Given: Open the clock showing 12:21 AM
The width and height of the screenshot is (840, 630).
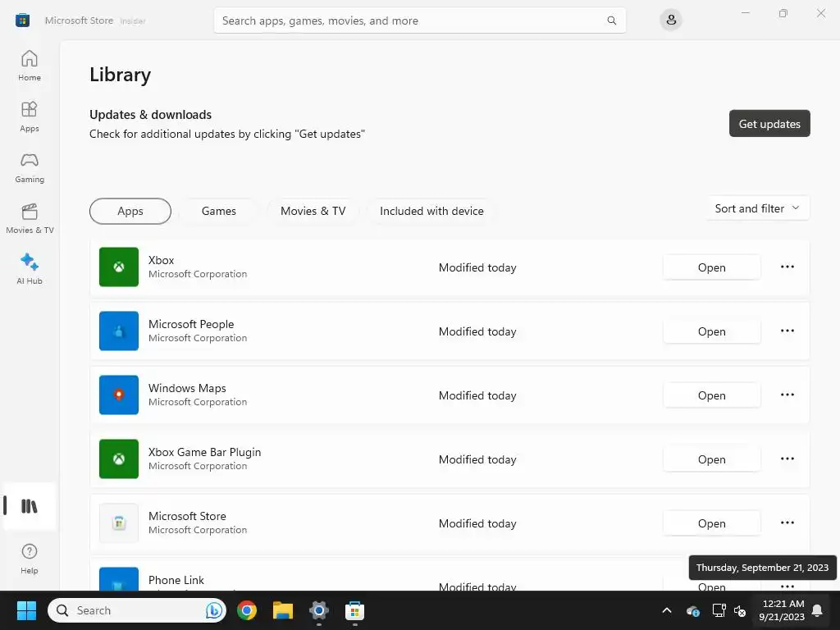Looking at the screenshot, I should (x=782, y=610).
